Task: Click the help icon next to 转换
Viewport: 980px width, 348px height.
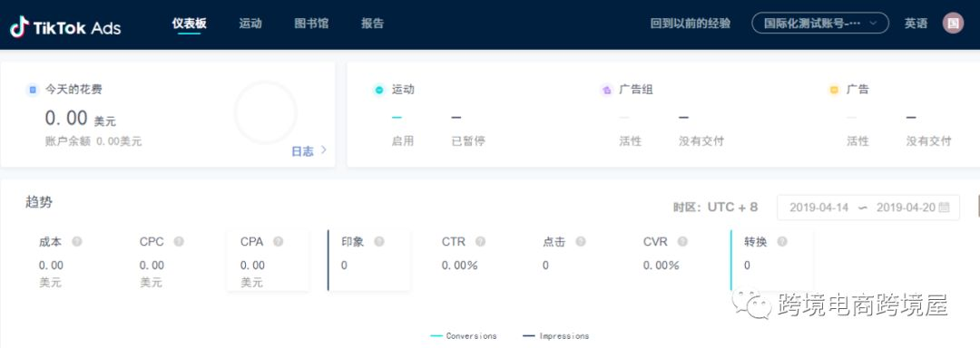Action: tap(782, 241)
